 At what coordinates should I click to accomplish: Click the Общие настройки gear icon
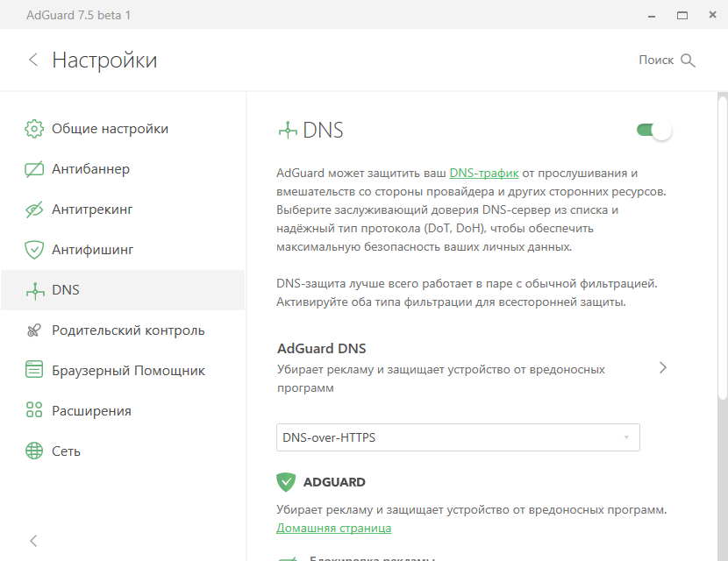[x=34, y=129]
